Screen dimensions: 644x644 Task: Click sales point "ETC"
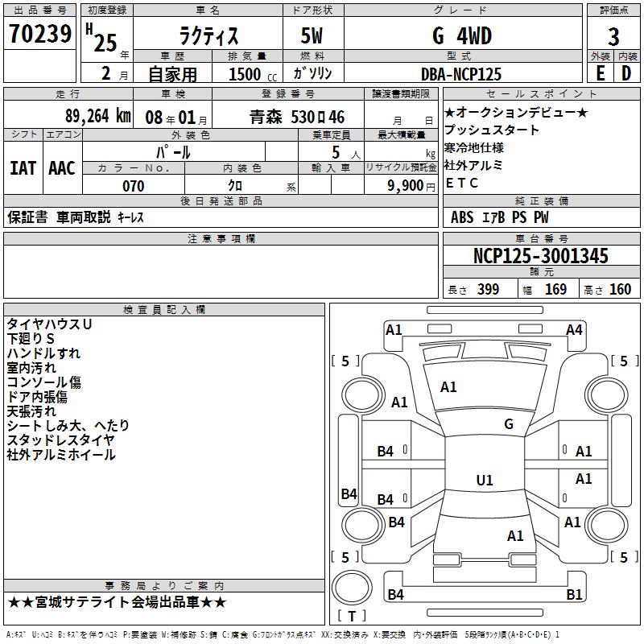[x=462, y=183]
